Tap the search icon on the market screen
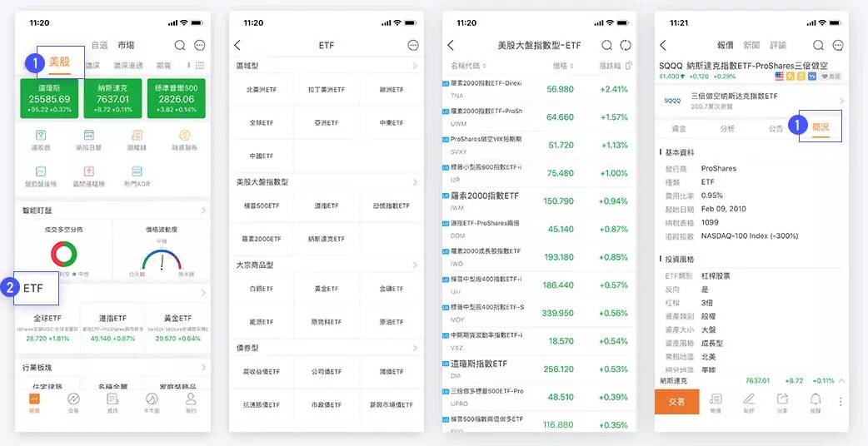Image resolution: width=868 pixels, height=446 pixels. [x=180, y=45]
